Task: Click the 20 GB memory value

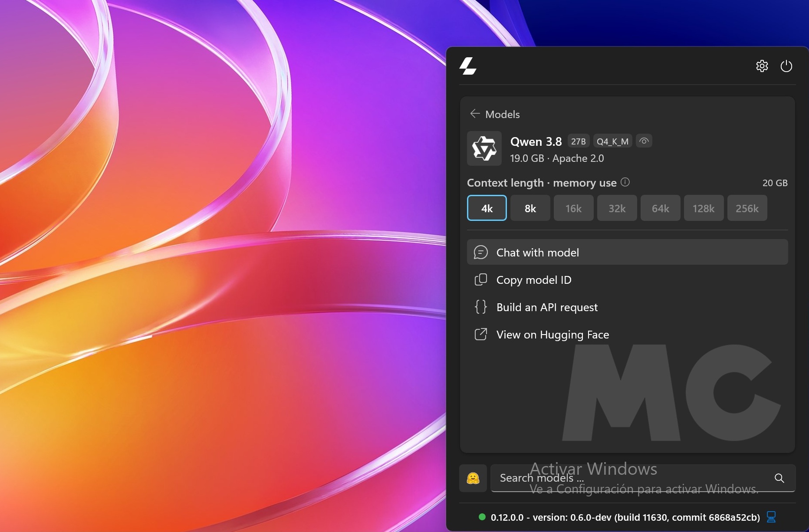Action: (775, 183)
